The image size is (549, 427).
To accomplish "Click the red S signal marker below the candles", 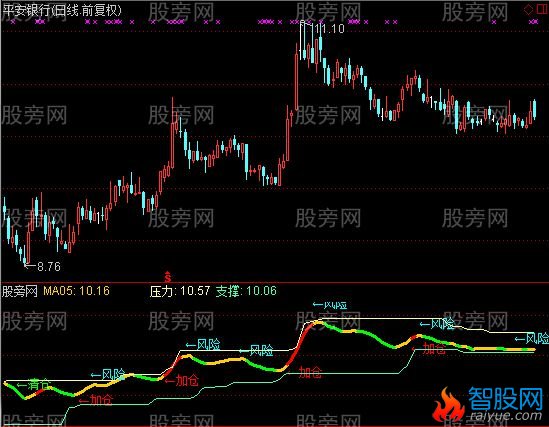I will click(x=168, y=276).
